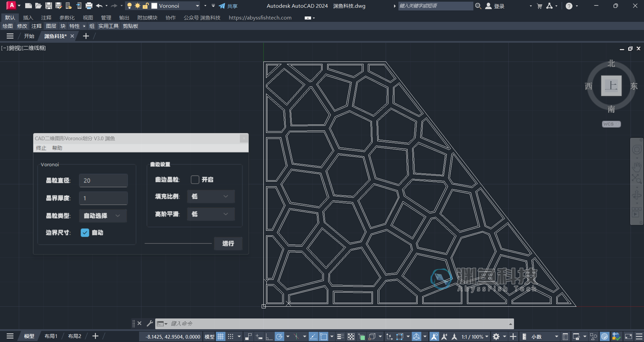The height and width of the screenshot is (342, 644).
Task: Expand the Voronoi layer dropdown in toolbar
Action: tap(197, 6)
